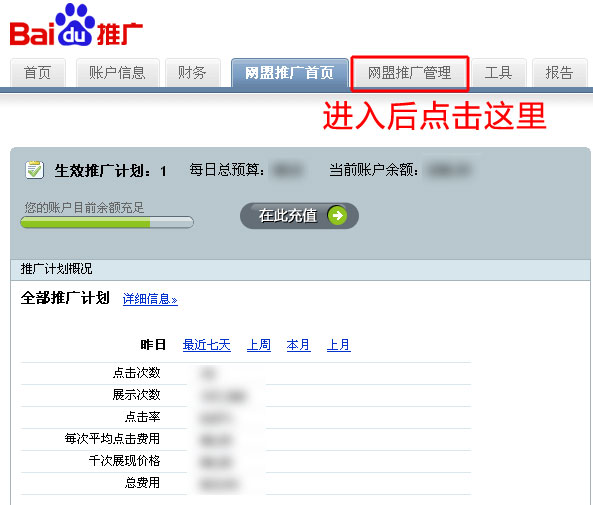Select the 网盟推广首页 tab
Image resolution: width=593 pixels, height=505 pixels.
click(x=289, y=73)
